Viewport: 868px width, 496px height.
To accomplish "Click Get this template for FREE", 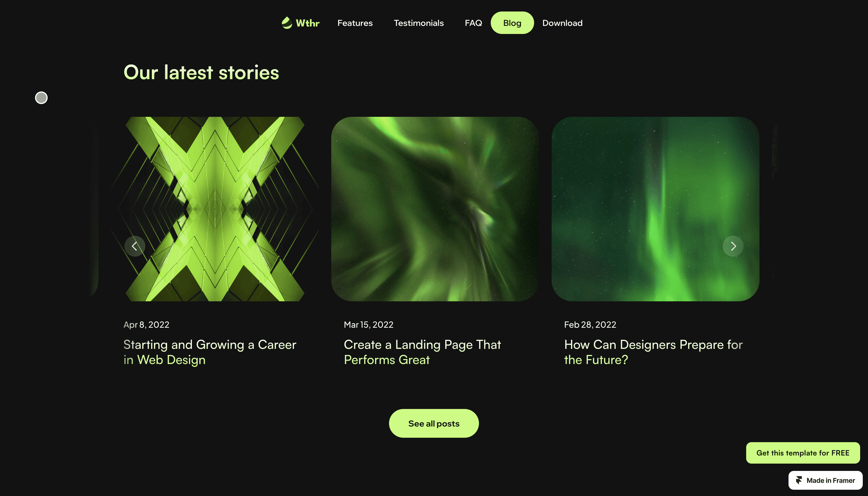I will [803, 453].
